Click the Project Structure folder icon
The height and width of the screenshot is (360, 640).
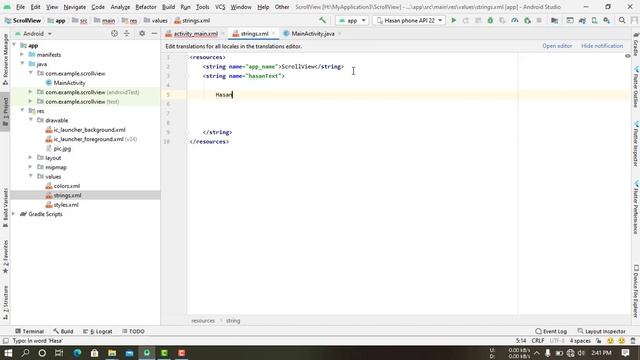coord(554,20)
